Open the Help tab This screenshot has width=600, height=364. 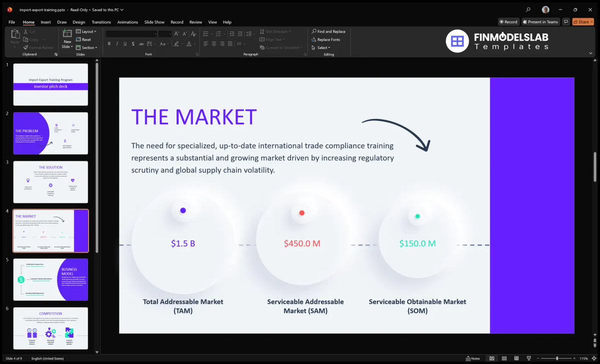[x=227, y=22]
